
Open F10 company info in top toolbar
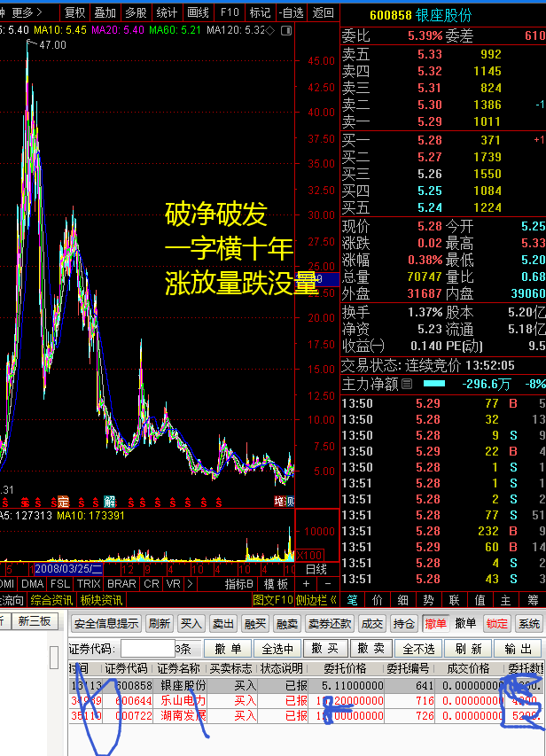point(230,12)
